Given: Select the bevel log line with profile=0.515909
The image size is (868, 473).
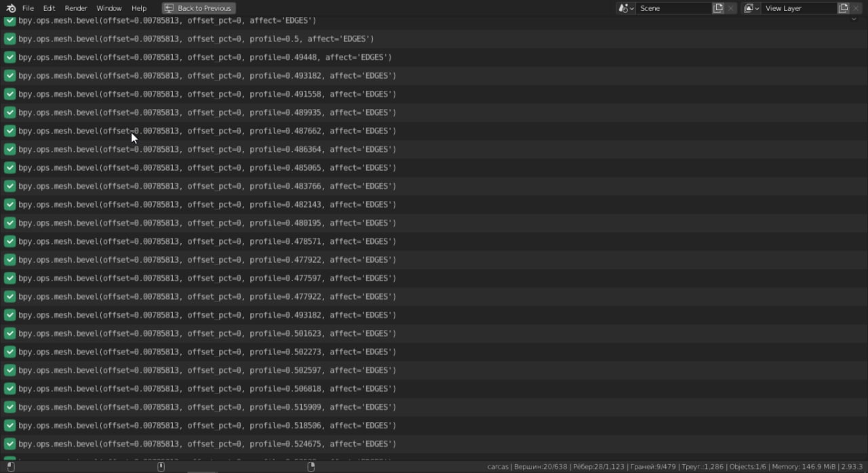Looking at the screenshot, I should 207,407.
